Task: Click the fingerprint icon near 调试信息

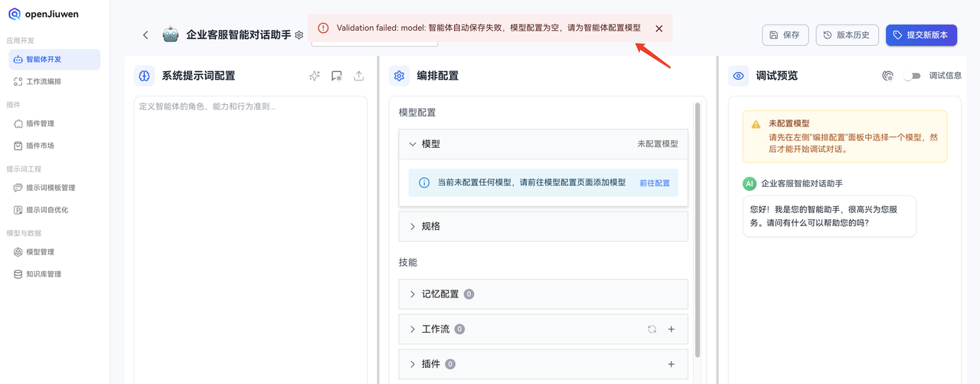Action: point(887,76)
